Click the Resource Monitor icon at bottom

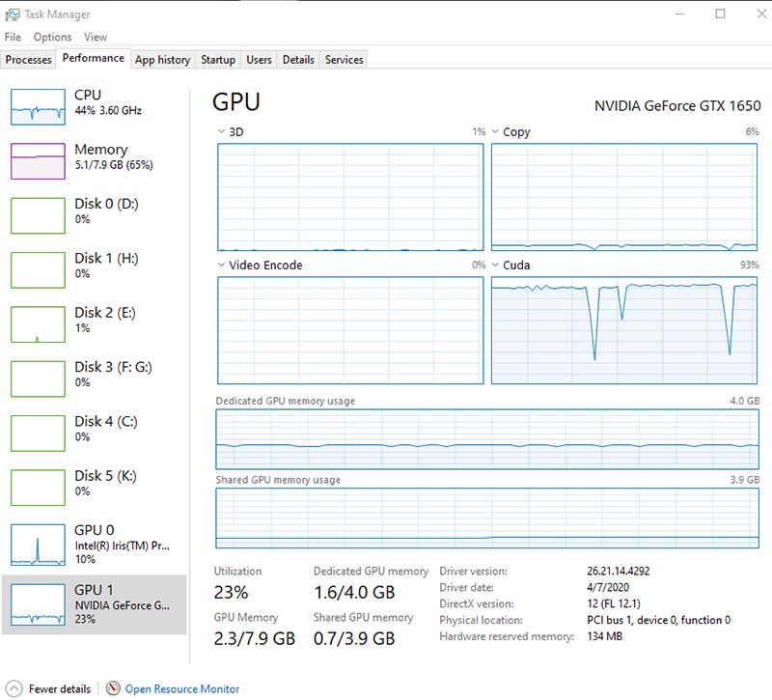point(113,688)
